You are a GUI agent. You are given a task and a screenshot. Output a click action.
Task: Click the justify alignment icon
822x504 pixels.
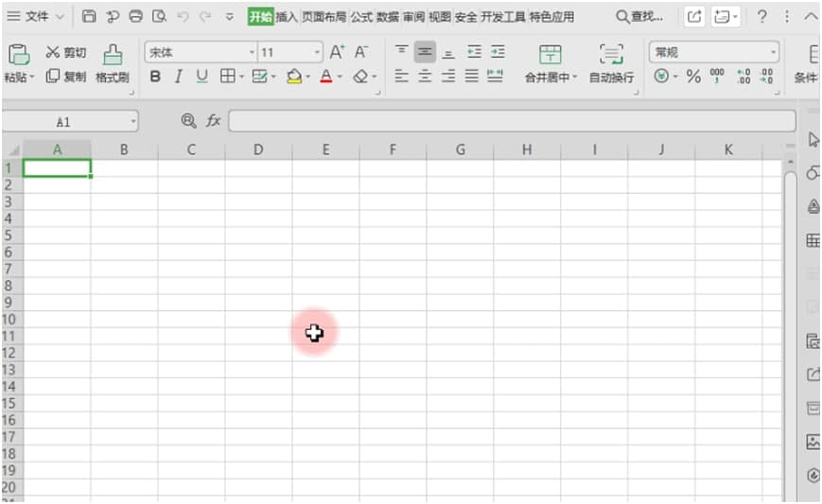coord(472,77)
